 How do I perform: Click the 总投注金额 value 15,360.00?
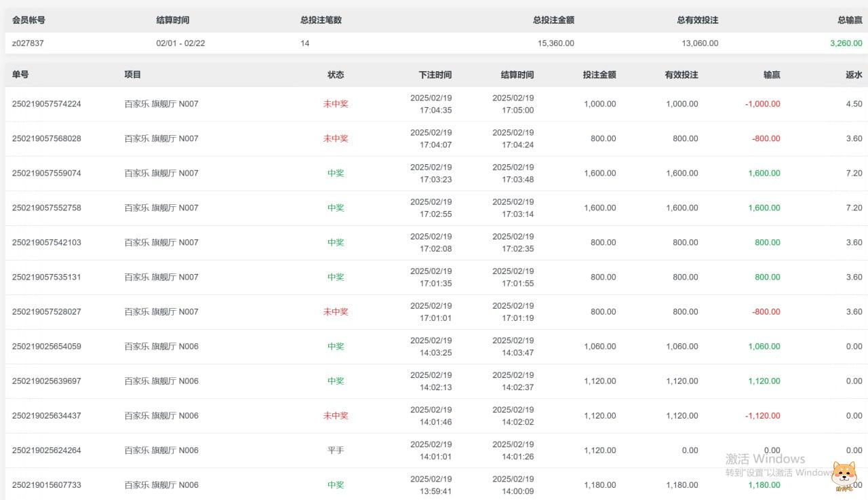click(x=555, y=43)
